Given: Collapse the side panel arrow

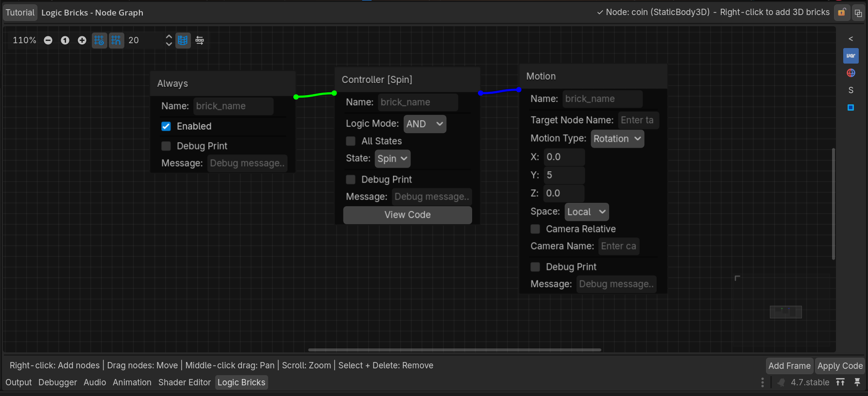Looking at the screenshot, I should click(x=851, y=39).
